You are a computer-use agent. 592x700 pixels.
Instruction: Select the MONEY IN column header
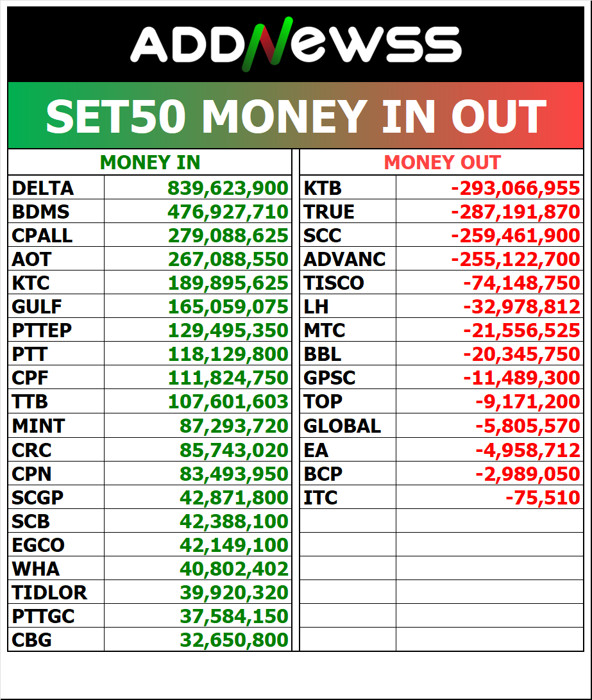pos(150,163)
